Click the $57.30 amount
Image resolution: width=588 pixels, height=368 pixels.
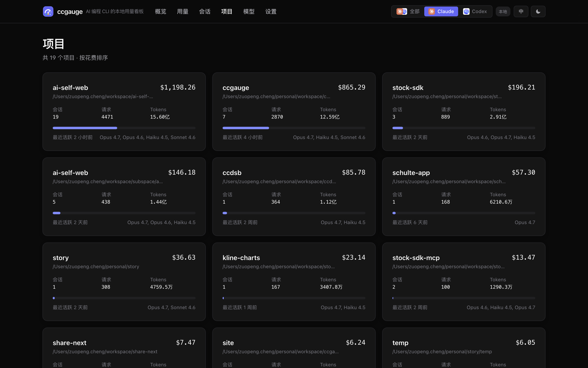click(x=523, y=172)
